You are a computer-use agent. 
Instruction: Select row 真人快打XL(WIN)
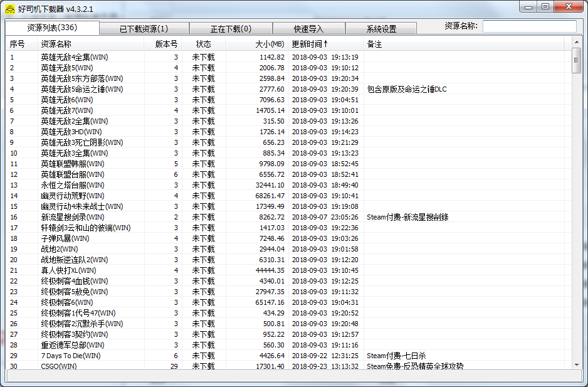(288, 270)
